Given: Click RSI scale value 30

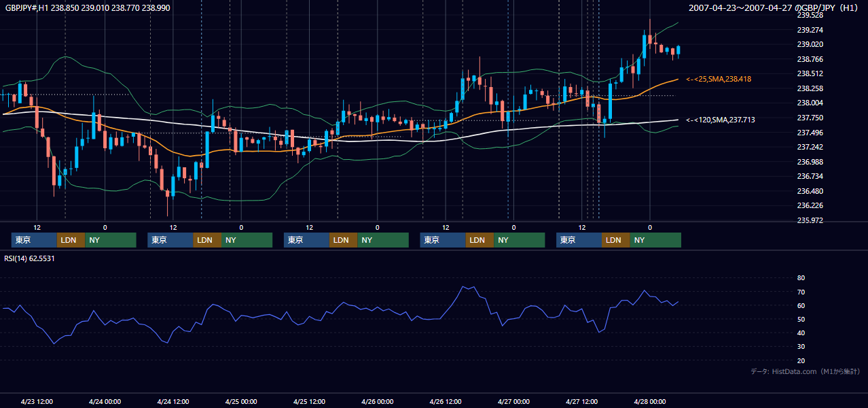Looking at the screenshot, I should [x=801, y=347].
